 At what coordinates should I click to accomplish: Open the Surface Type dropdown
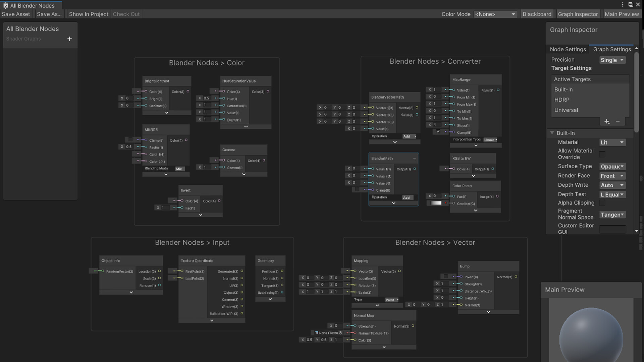point(612,166)
